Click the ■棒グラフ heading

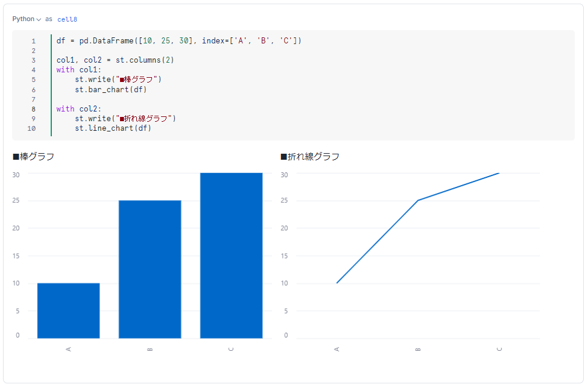pos(33,156)
